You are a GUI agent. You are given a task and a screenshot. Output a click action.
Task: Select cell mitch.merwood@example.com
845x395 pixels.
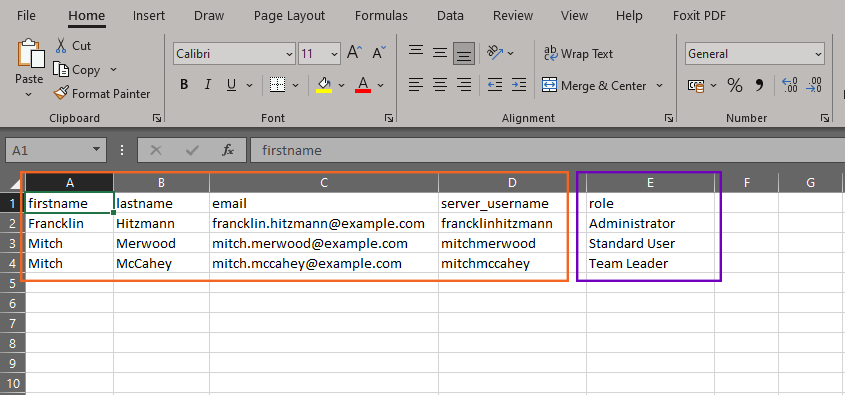(x=324, y=244)
